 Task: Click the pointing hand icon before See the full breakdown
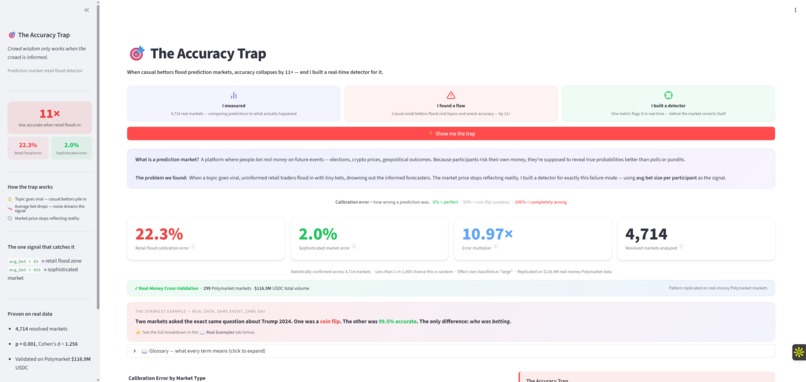coord(138,332)
